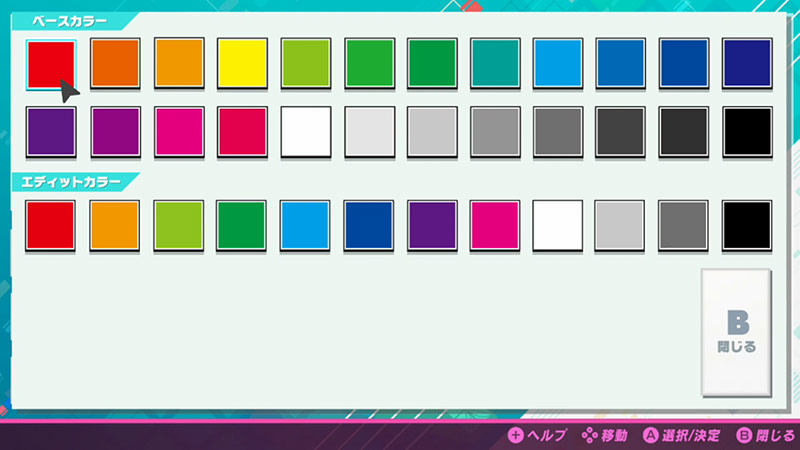
Task: Select the orange edit color swatch
Action: tap(114, 225)
